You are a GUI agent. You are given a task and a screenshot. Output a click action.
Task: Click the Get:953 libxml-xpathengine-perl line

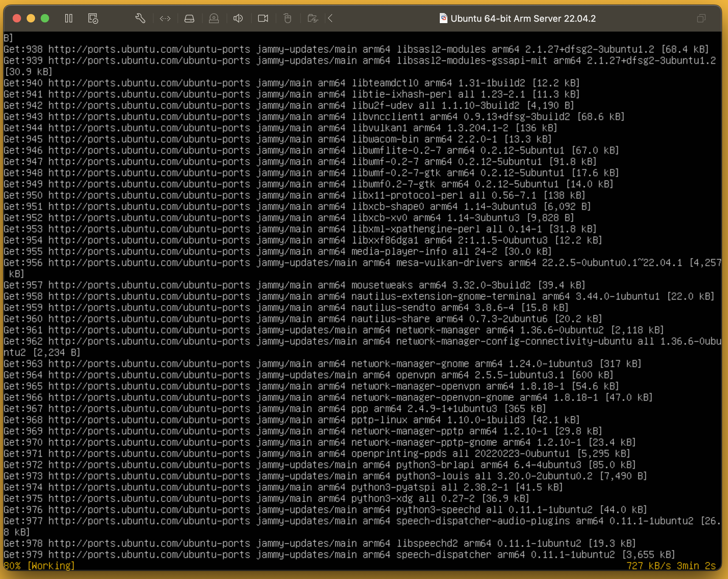300,229
